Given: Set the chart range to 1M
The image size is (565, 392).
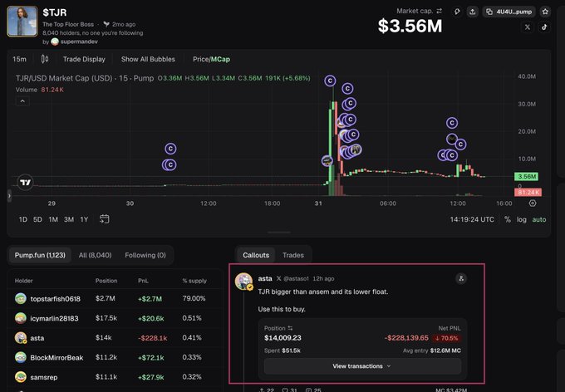Looking at the screenshot, I should click(53, 219).
